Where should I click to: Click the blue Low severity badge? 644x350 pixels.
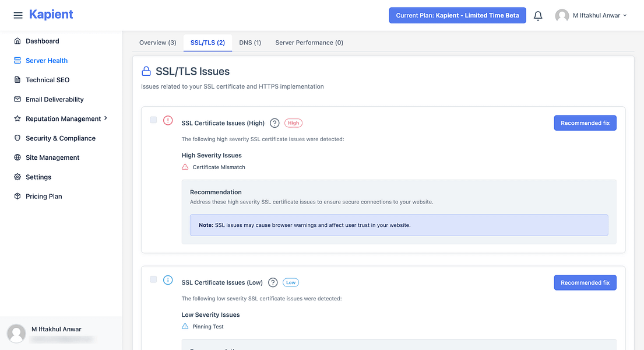[x=291, y=282]
